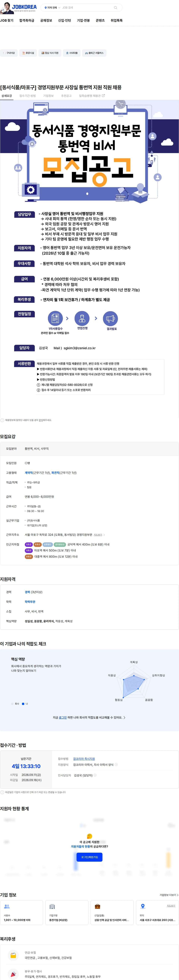Open the 신입·인턴 menu

click(64, 21)
